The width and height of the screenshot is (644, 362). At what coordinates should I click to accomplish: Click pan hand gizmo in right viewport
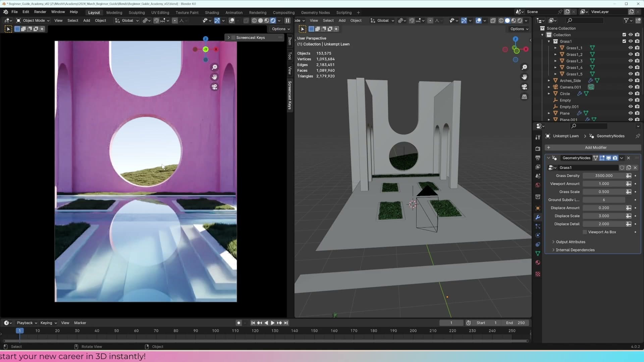pyautogui.click(x=524, y=77)
